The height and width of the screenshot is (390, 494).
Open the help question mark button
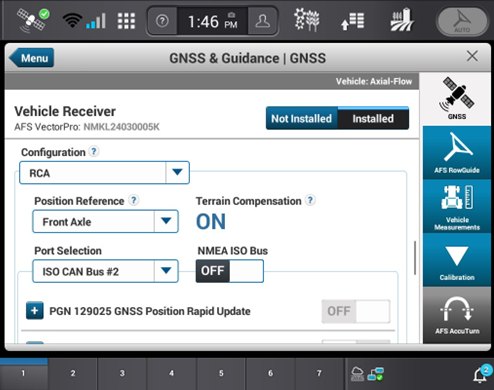coord(162,21)
